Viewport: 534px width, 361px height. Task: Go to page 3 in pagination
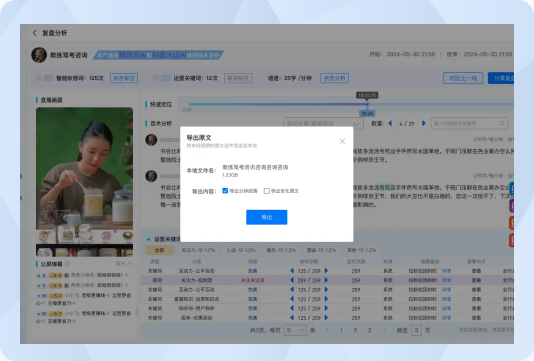(x=369, y=330)
